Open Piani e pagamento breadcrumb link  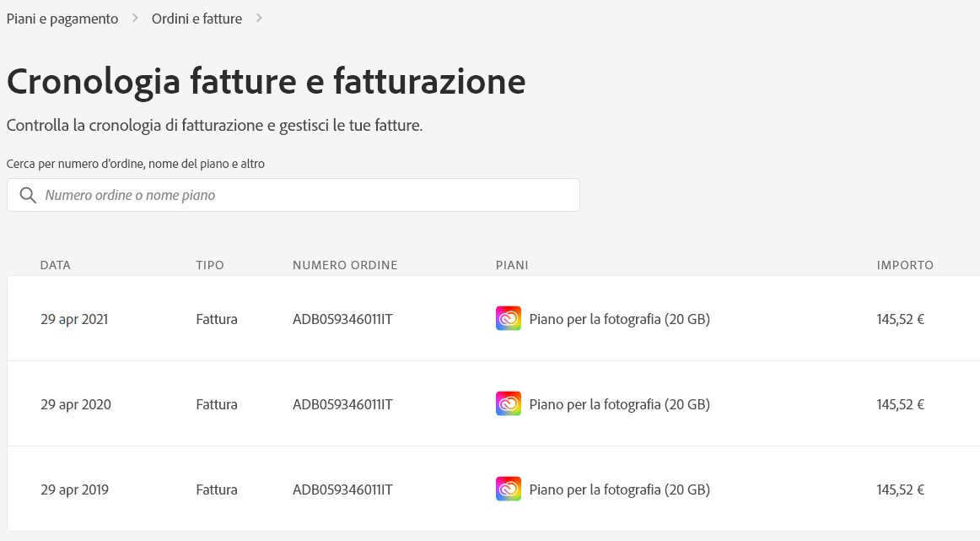[62, 19]
